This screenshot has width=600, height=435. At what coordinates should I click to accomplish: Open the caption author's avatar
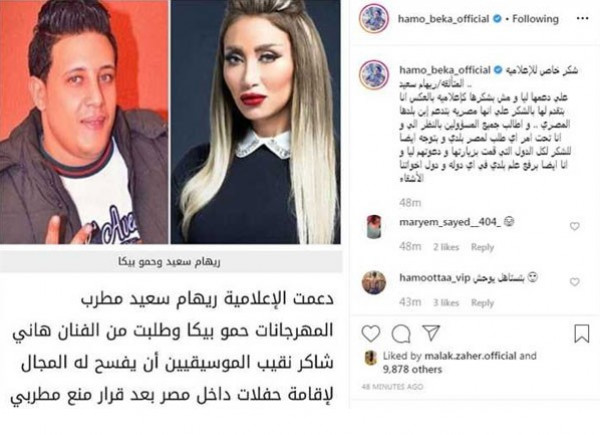pyautogui.click(x=374, y=75)
